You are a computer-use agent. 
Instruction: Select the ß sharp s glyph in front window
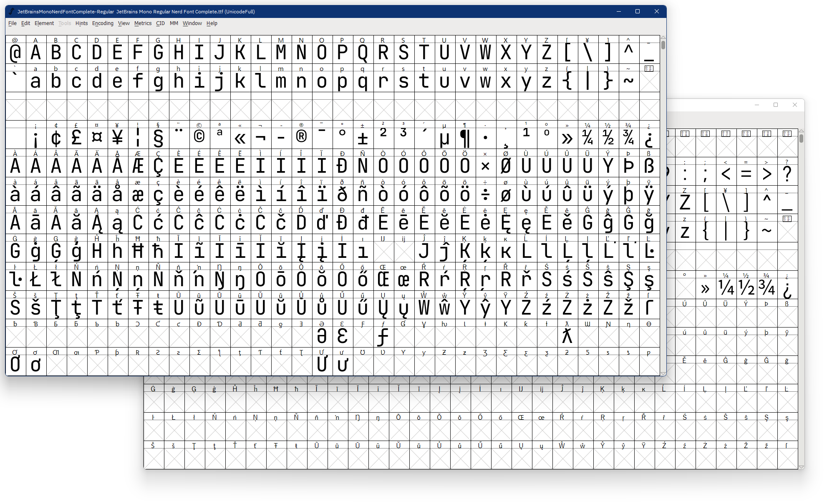coord(649,163)
